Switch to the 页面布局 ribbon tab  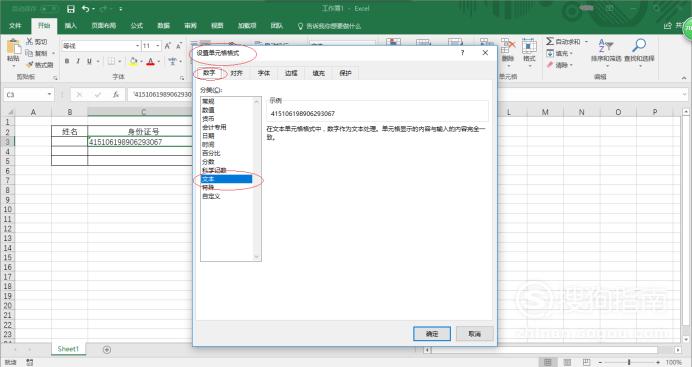(x=104, y=26)
